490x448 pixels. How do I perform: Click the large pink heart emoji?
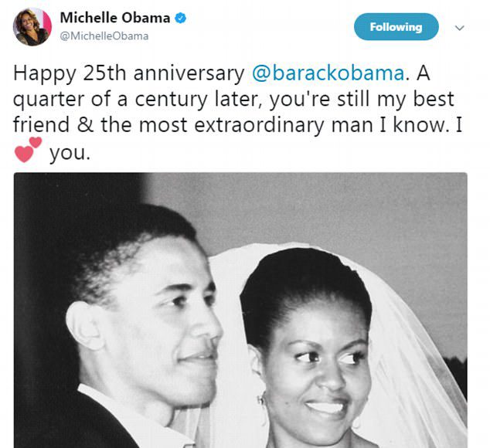(24, 154)
